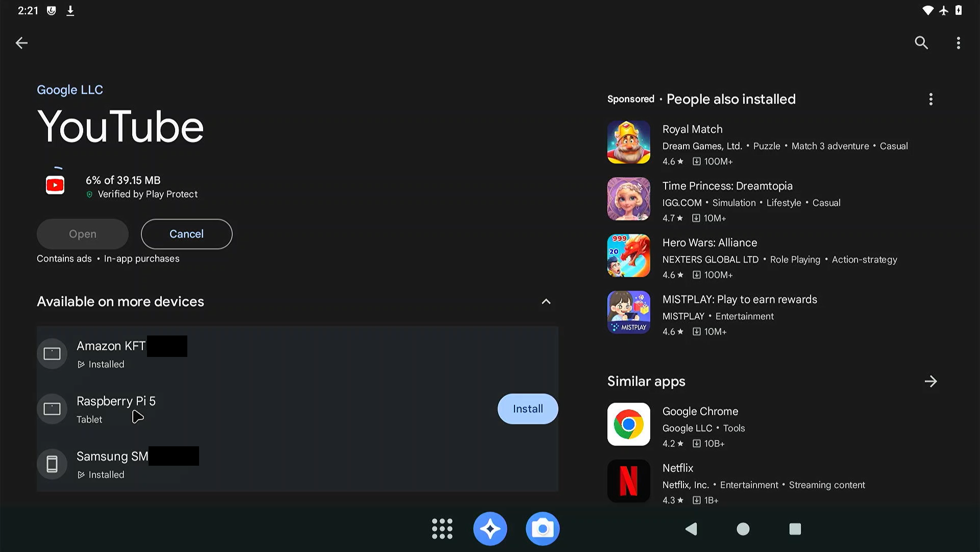Tap the back arrow in the top bar
The height and width of the screenshot is (552, 980).
pyautogui.click(x=21, y=43)
